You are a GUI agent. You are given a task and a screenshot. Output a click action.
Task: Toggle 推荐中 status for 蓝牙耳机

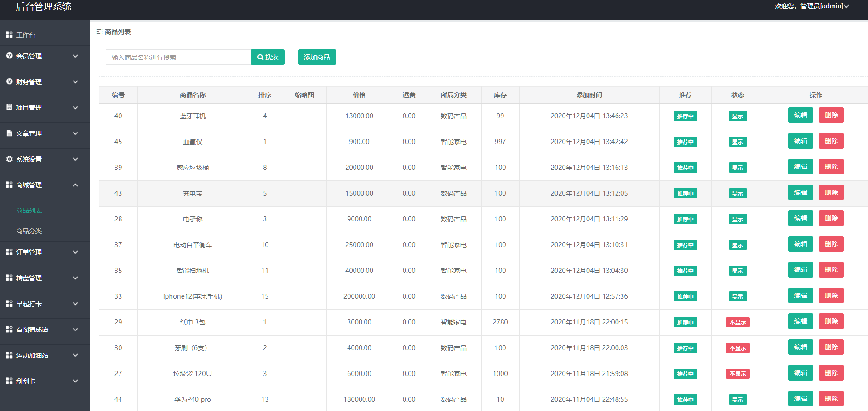pyautogui.click(x=685, y=116)
